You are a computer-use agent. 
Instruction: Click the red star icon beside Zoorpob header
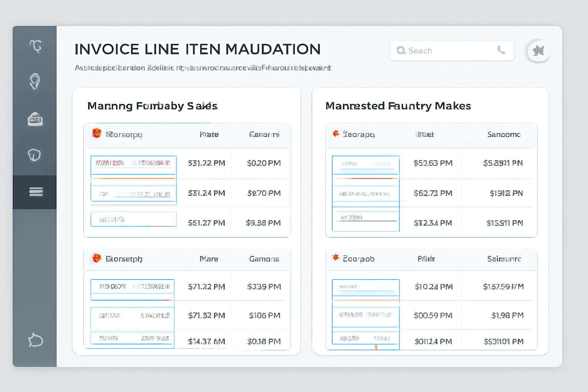click(336, 257)
